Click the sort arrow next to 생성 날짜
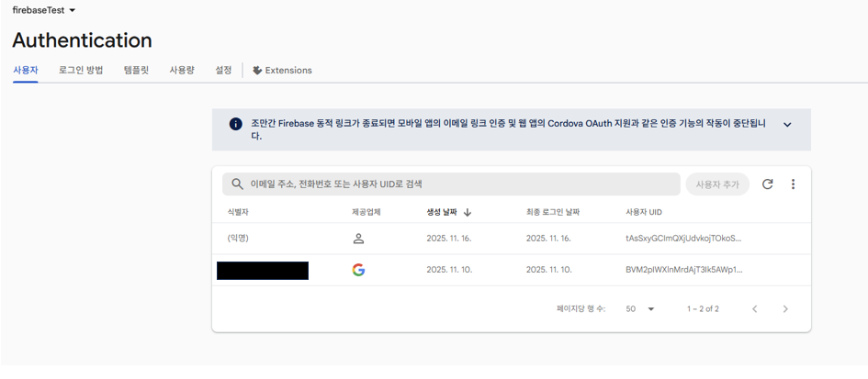This screenshot has height=379, width=868. pos(468,213)
